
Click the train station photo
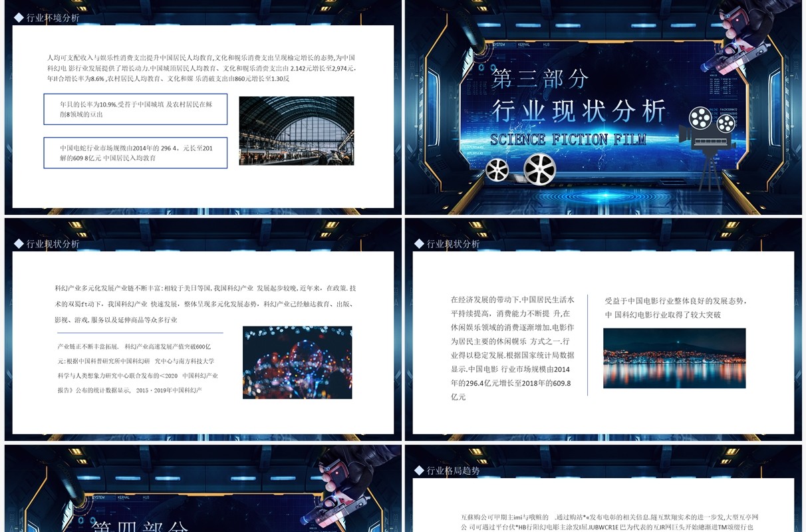[297, 131]
